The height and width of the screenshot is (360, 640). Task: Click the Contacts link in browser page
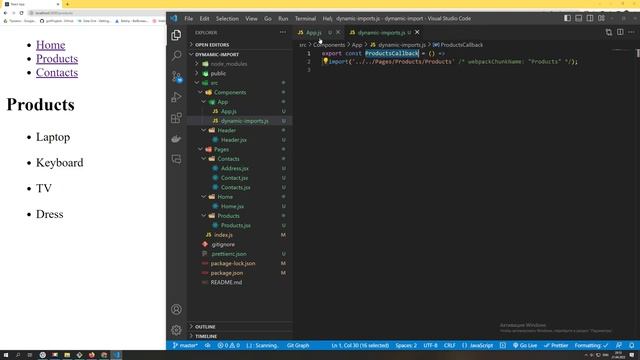point(57,72)
